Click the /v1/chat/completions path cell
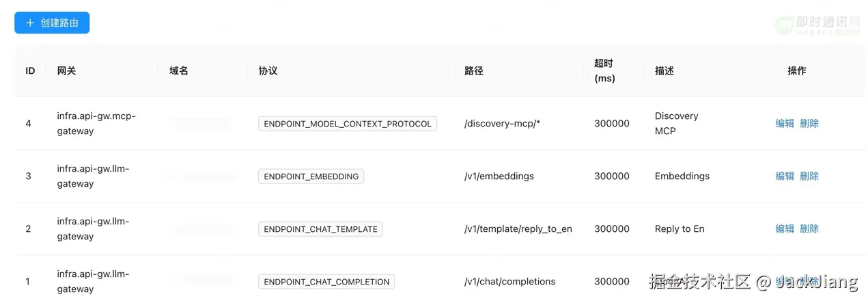Viewport: 868px width, 303px height. click(x=509, y=282)
